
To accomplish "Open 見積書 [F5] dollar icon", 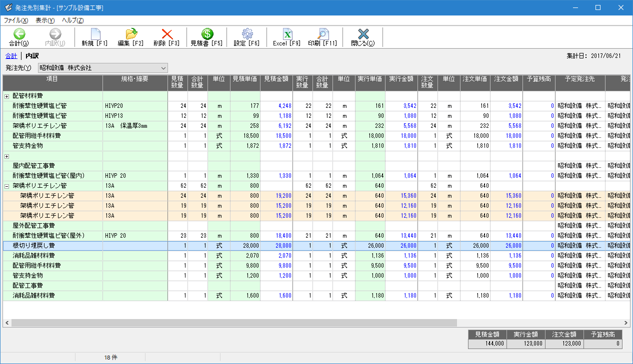I will click(207, 34).
